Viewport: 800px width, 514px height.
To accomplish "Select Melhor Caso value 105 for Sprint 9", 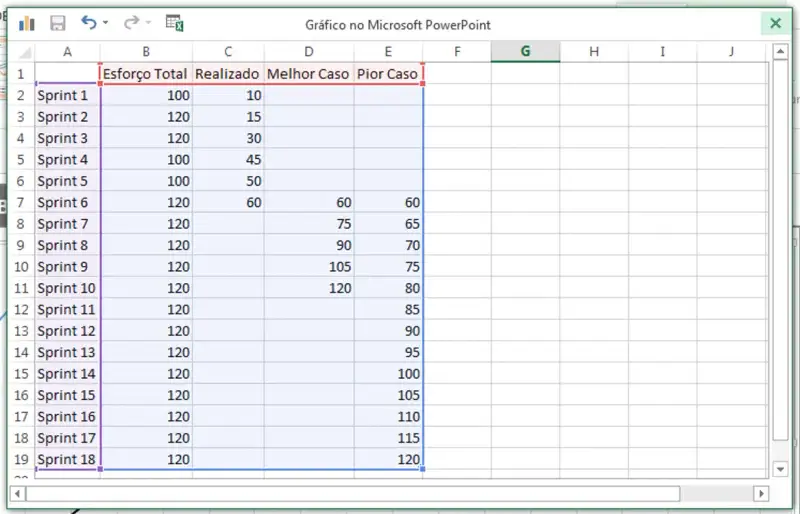I will point(309,267).
